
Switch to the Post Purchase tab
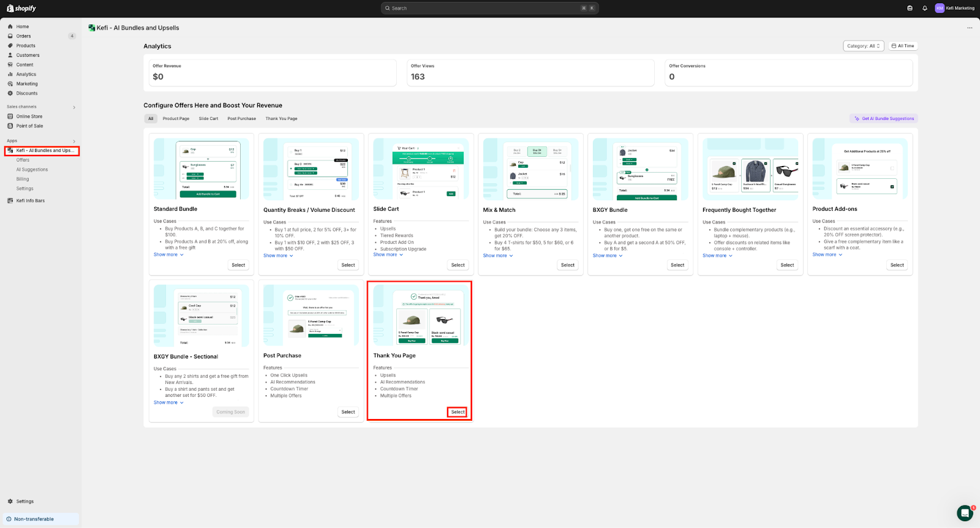tap(241, 119)
